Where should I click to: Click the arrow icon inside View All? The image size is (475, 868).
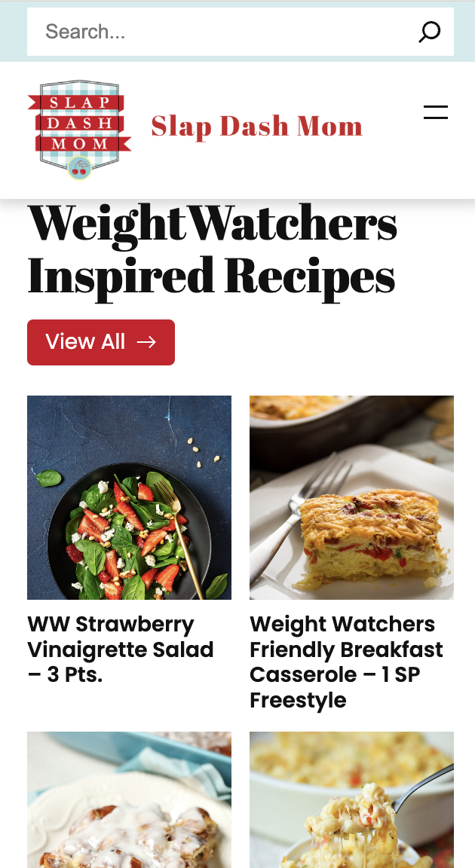click(x=146, y=342)
